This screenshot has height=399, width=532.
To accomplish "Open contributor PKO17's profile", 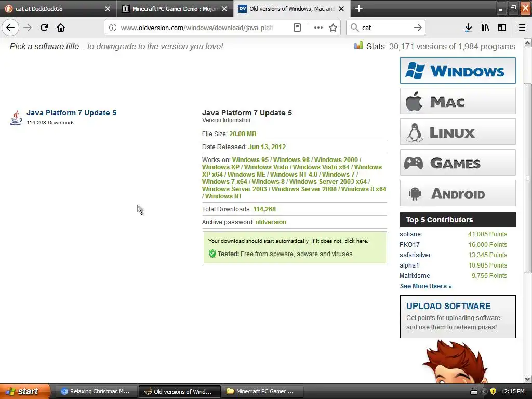I will 409,245.
